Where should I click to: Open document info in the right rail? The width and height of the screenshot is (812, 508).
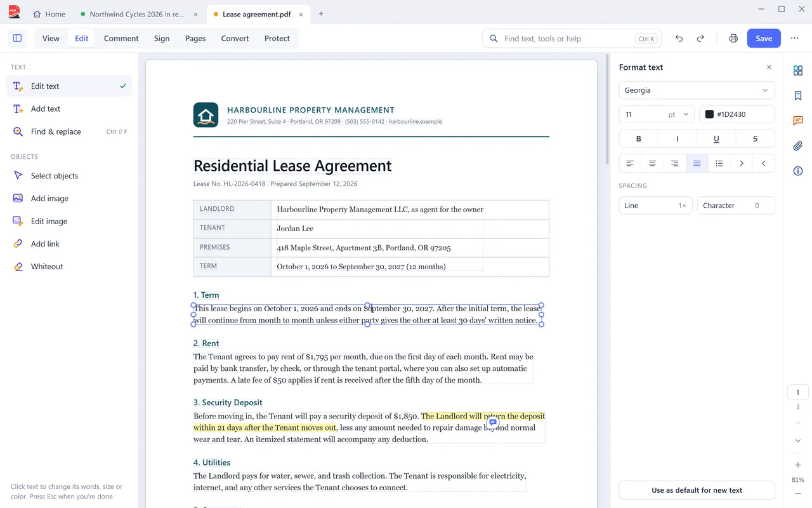click(798, 171)
